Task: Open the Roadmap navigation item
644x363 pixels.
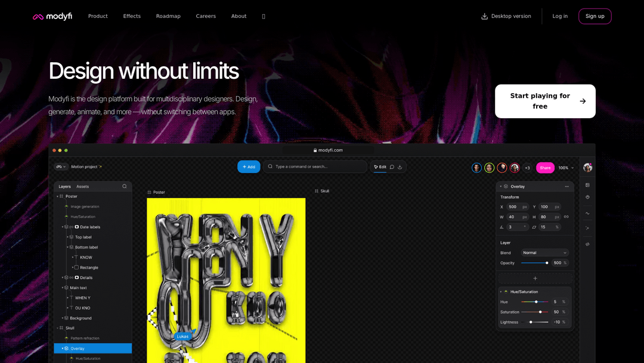Action: (168, 16)
